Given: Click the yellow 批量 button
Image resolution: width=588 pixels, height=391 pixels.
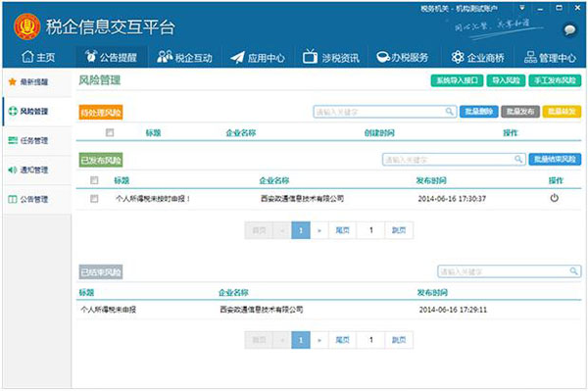Looking at the screenshot, I should (x=562, y=112).
